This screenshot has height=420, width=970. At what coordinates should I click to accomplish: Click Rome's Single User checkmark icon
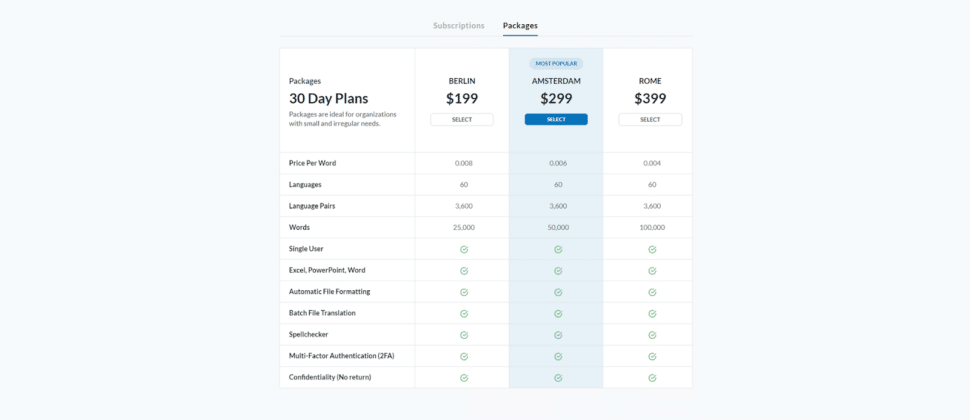(652, 249)
